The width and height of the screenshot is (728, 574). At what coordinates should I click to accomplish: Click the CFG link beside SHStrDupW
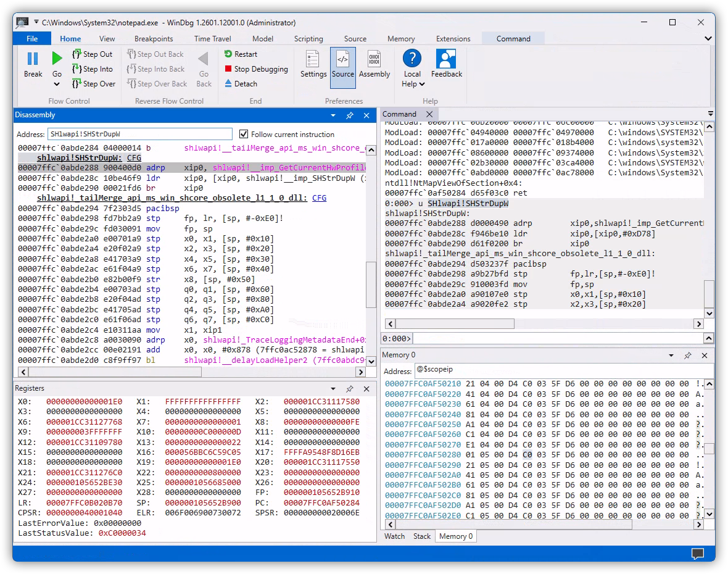(x=134, y=158)
